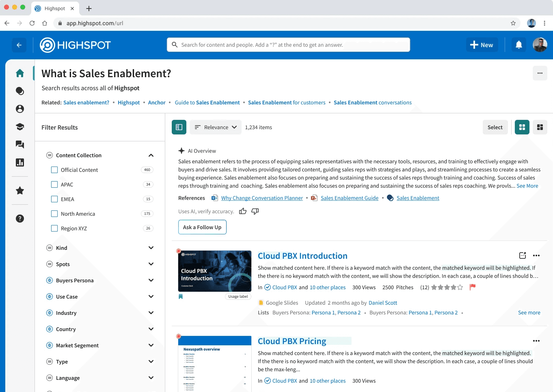Expand the Use Case filter
The height and width of the screenshot is (392, 553).
(151, 297)
